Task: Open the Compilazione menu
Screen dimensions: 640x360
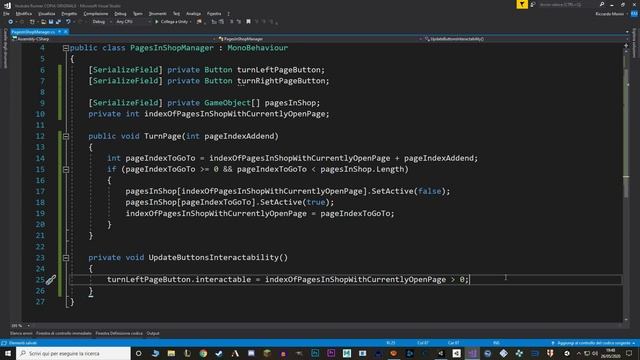Action: coord(96,13)
